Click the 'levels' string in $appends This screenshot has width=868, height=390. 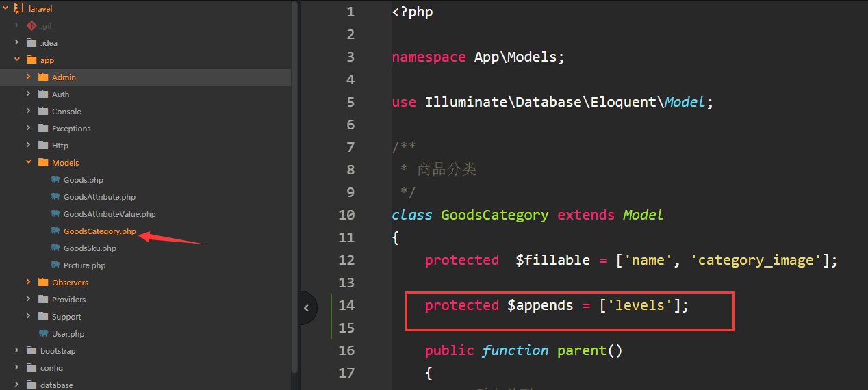point(640,305)
